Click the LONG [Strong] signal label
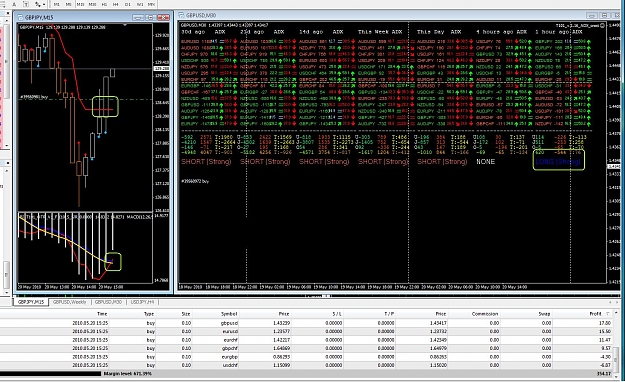The width and height of the screenshot is (625, 382). [x=558, y=161]
